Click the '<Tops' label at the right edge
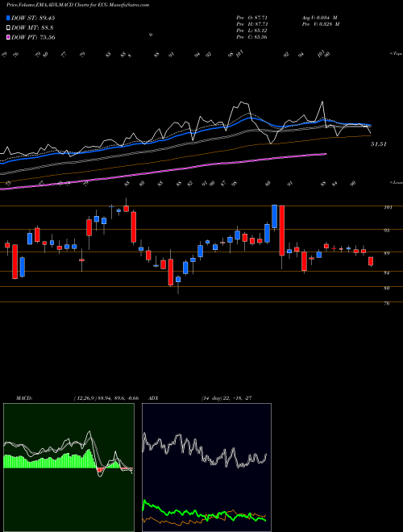 [x=396, y=54]
